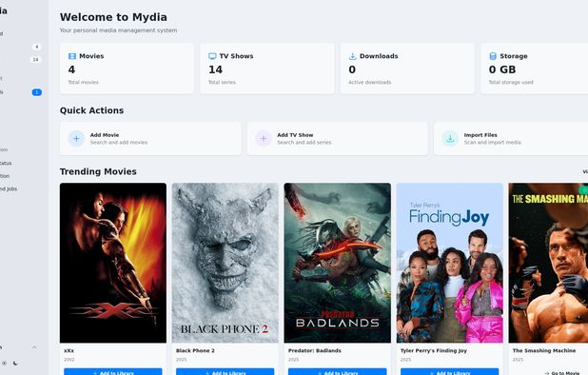Click the TV Shows monitor icon

(212, 56)
